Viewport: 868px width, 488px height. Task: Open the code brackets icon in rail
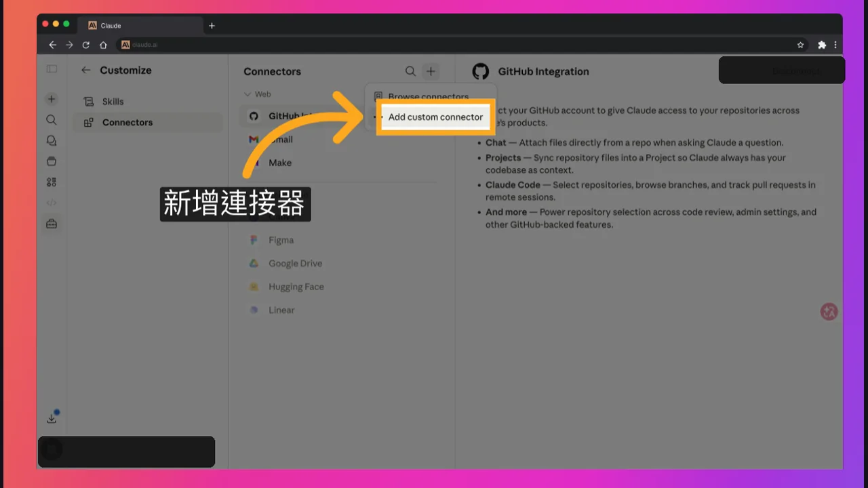click(52, 203)
